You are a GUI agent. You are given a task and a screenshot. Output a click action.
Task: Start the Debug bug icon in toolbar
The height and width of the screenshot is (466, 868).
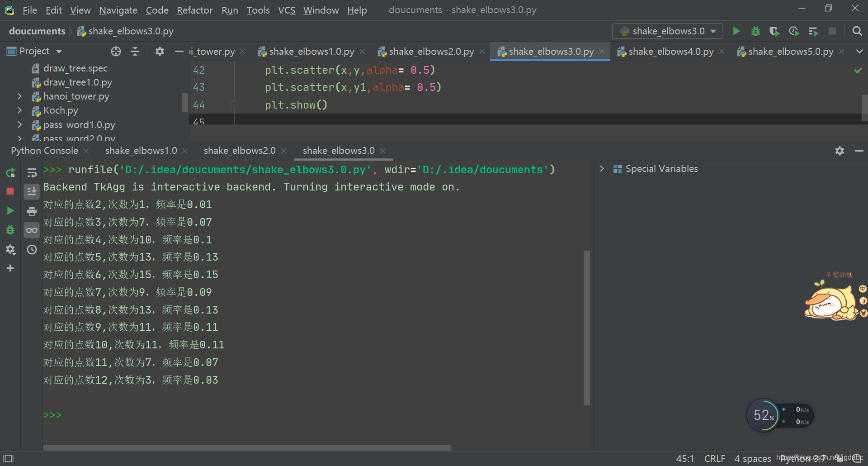(x=755, y=31)
